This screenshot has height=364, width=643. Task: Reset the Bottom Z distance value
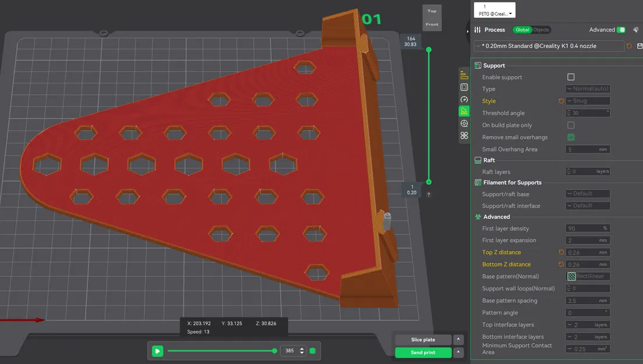561,264
